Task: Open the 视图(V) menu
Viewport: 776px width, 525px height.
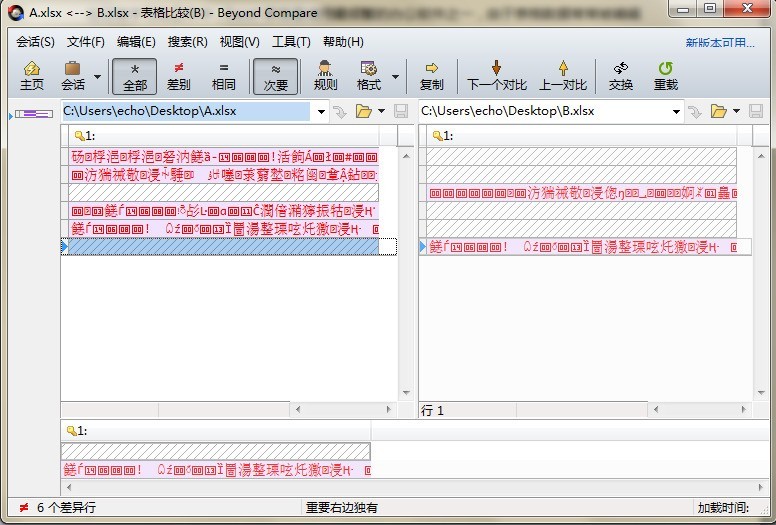Action: 240,42
